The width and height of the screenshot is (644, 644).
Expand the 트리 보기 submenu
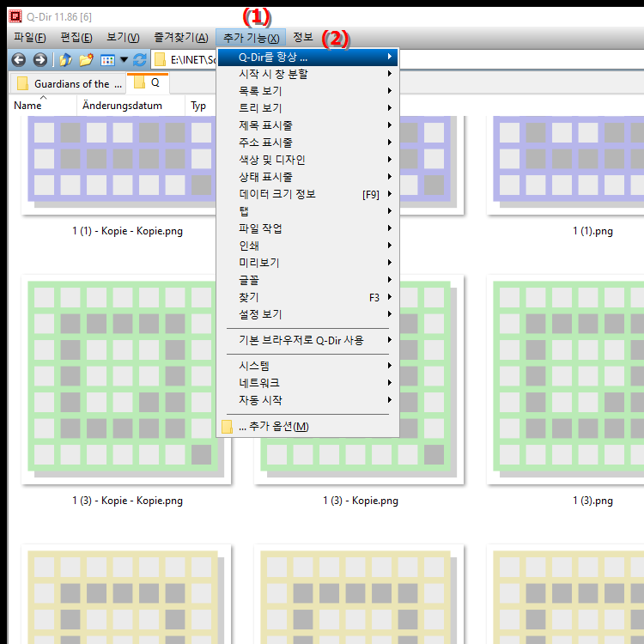point(307,108)
